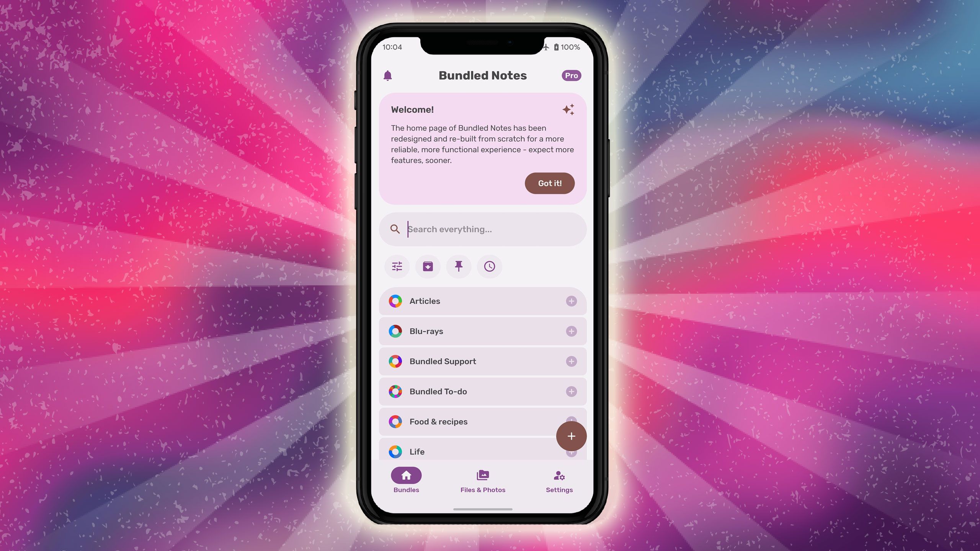Tap the Got it! button

[549, 183]
